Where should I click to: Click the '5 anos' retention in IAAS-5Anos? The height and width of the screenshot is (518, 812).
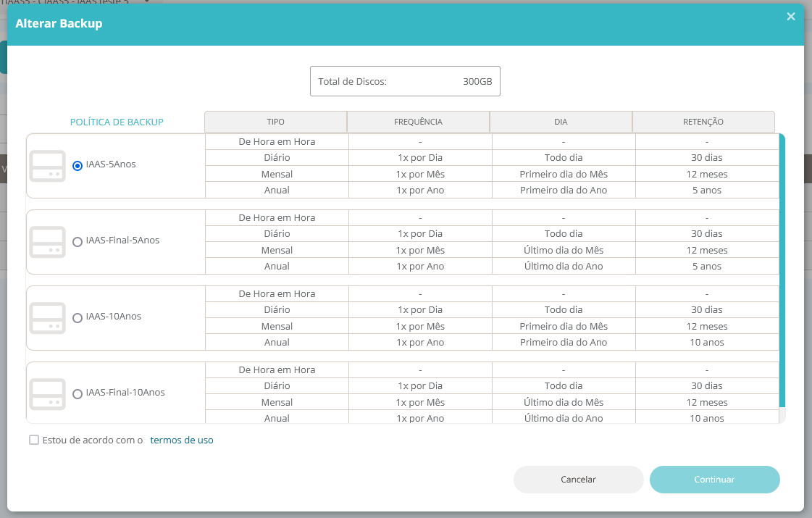tap(707, 190)
